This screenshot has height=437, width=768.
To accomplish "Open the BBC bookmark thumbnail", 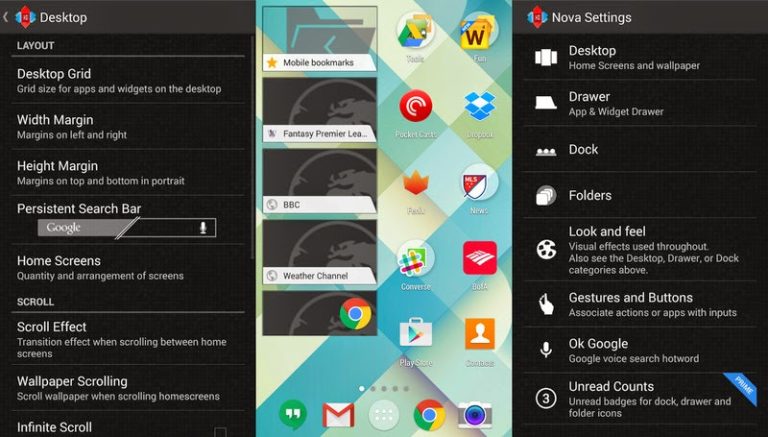I will (x=320, y=181).
